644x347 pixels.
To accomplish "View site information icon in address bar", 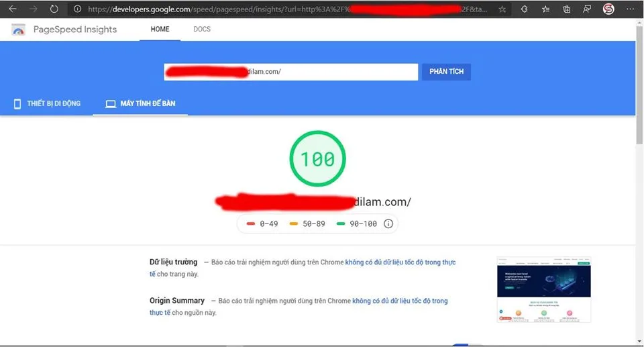I will click(77, 9).
